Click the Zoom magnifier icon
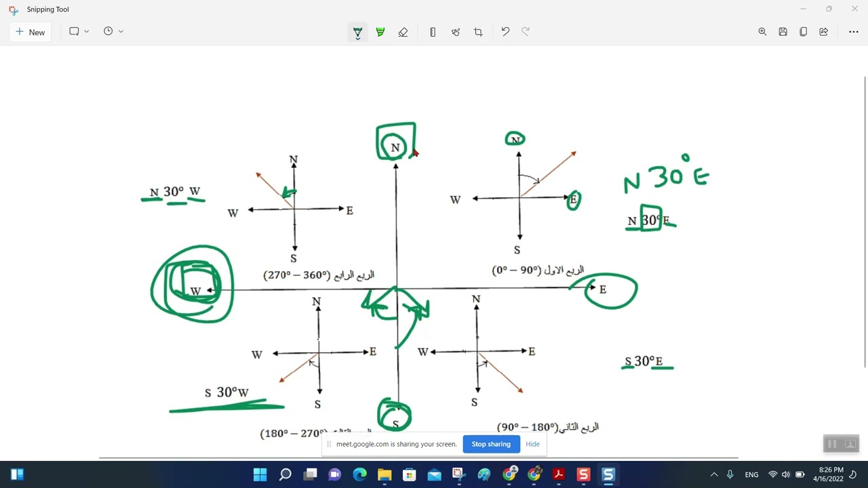 (x=762, y=32)
